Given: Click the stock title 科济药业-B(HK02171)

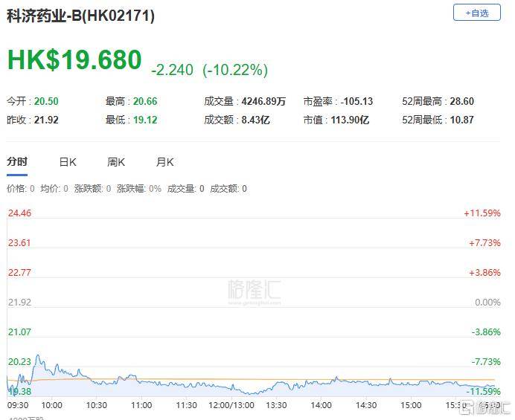Looking at the screenshot, I should pyautogui.click(x=80, y=16).
